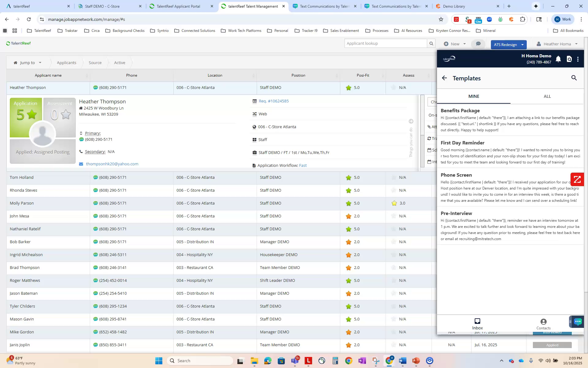Click the chat bubble icon next to the New button
Screen dimensions: 588x368
[x=478, y=44]
